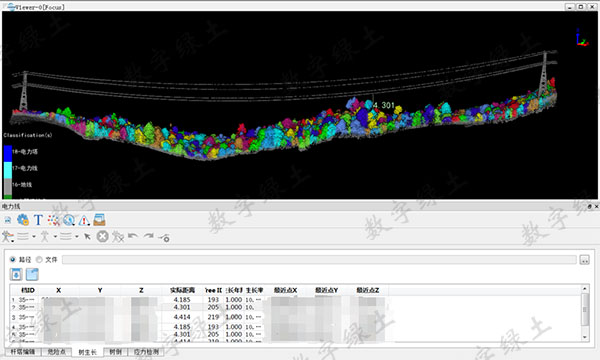Select the 文件 radio button

coord(39,260)
